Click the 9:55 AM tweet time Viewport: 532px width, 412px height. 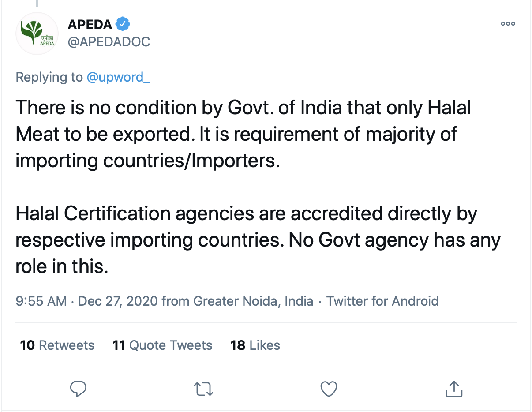pyautogui.click(x=41, y=301)
